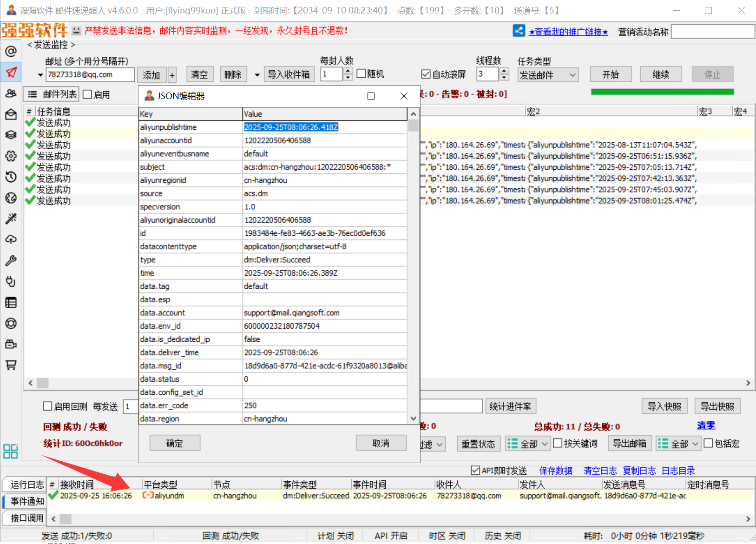Viewport: 756px width, 544px height.
Task: Switch to the 运行日志 tab
Action: pyautogui.click(x=27, y=484)
